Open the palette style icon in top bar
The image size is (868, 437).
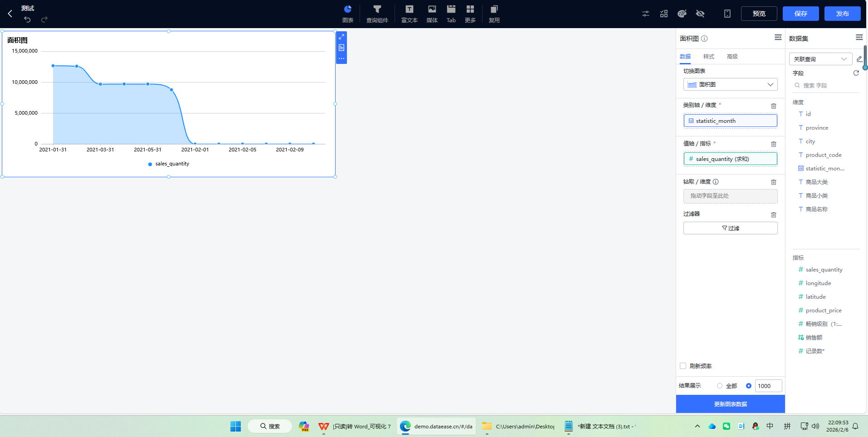pyautogui.click(x=682, y=14)
